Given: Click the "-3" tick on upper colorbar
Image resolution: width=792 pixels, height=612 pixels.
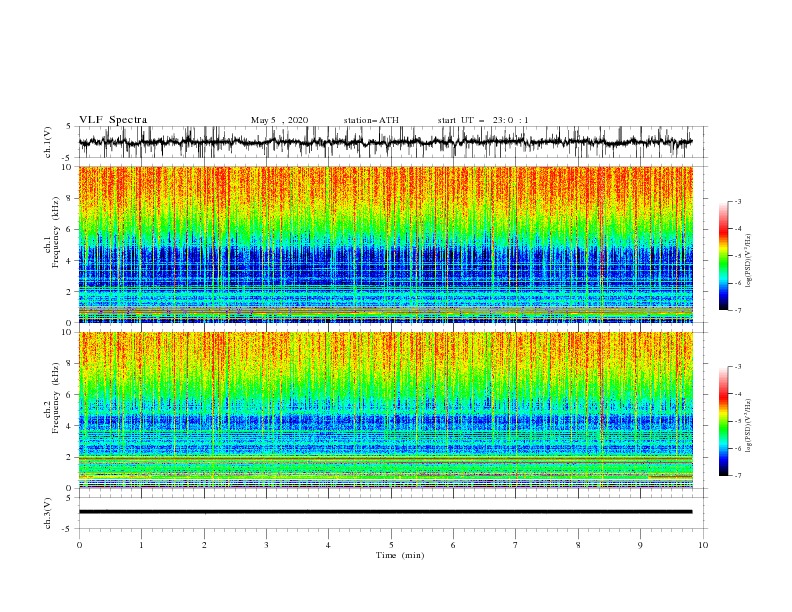Looking at the screenshot, I should coord(737,201).
